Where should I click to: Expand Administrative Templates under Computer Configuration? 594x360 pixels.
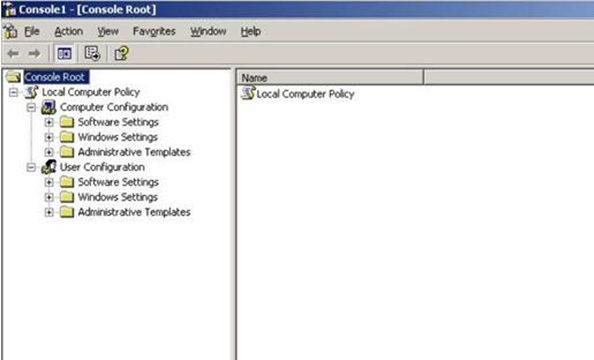pyautogui.click(x=49, y=152)
